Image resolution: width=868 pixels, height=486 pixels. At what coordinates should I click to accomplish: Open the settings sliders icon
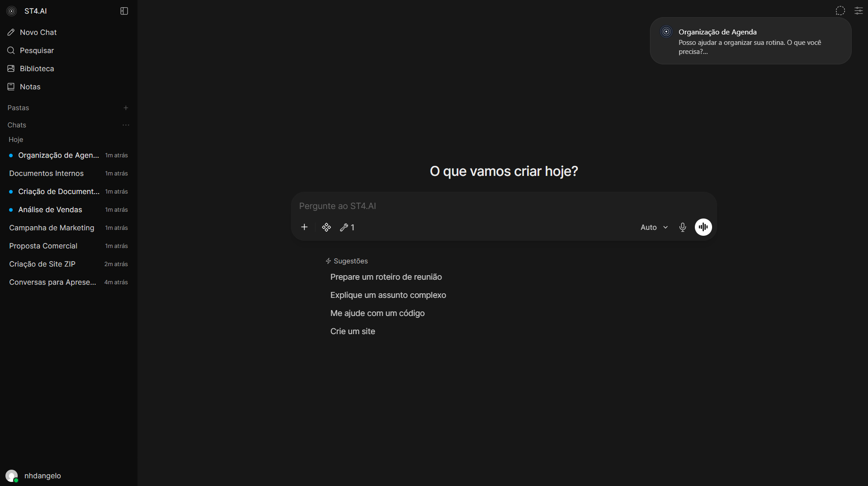click(x=858, y=11)
